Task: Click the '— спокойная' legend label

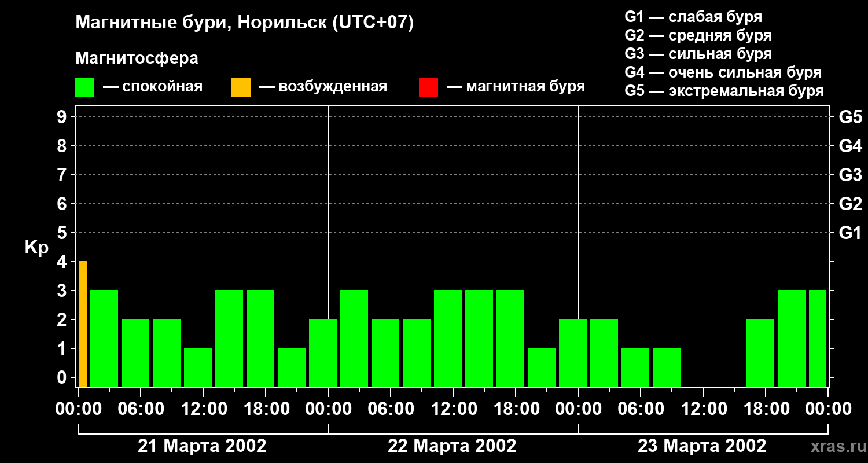Action: tap(153, 87)
